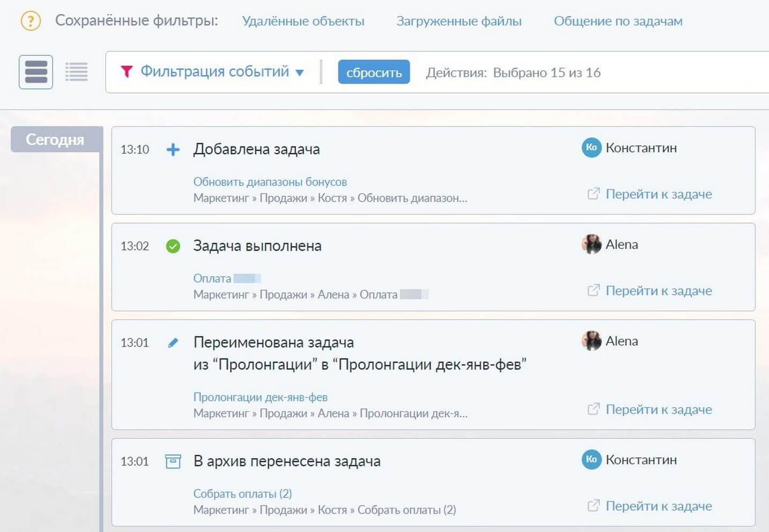Click the green checkmark task completed icon
This screenshot has width=769, height=532.
click(x=173, y=246)
